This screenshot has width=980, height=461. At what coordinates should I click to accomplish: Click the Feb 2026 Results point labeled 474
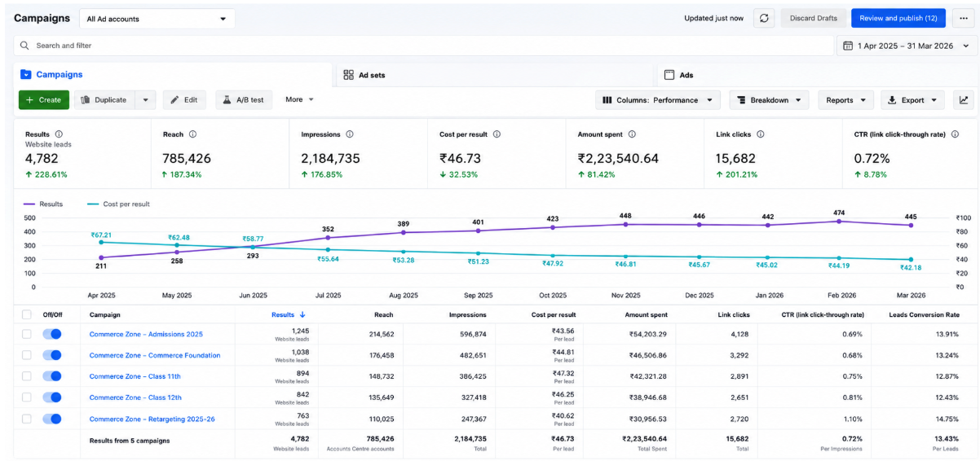point(839,221)
